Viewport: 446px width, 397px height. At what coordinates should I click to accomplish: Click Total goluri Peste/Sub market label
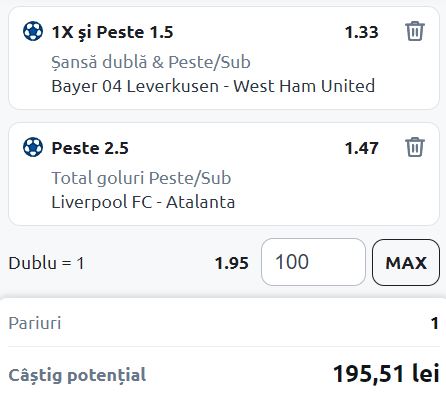coord(141,178)
